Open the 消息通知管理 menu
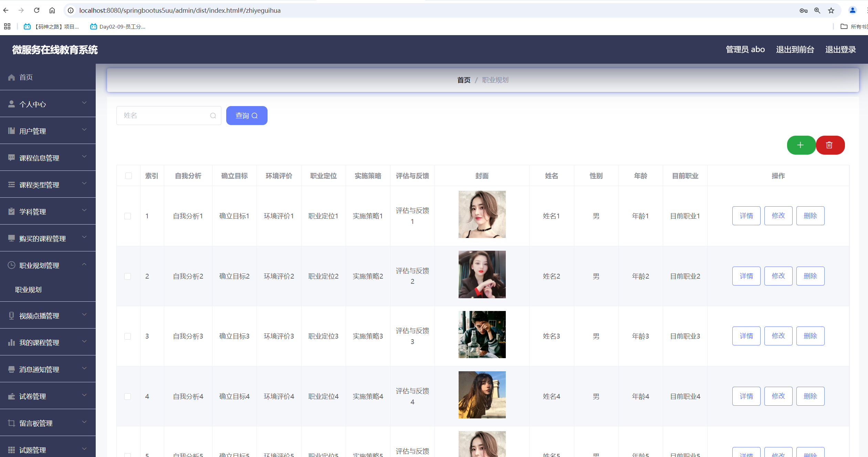The height and width of the screenshot is (457, 868). [48, 369]
